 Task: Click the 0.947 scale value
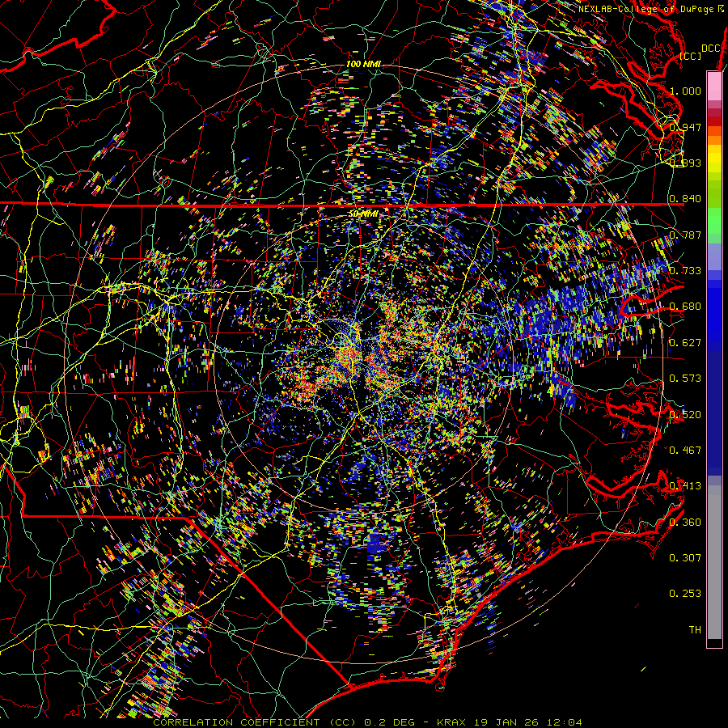pos(685,127)
